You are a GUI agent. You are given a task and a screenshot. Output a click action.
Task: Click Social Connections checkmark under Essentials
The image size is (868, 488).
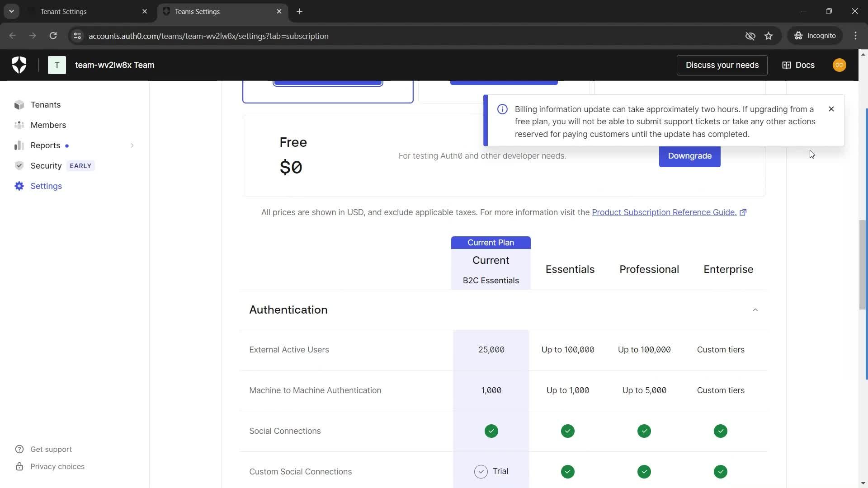pos(568,431)
